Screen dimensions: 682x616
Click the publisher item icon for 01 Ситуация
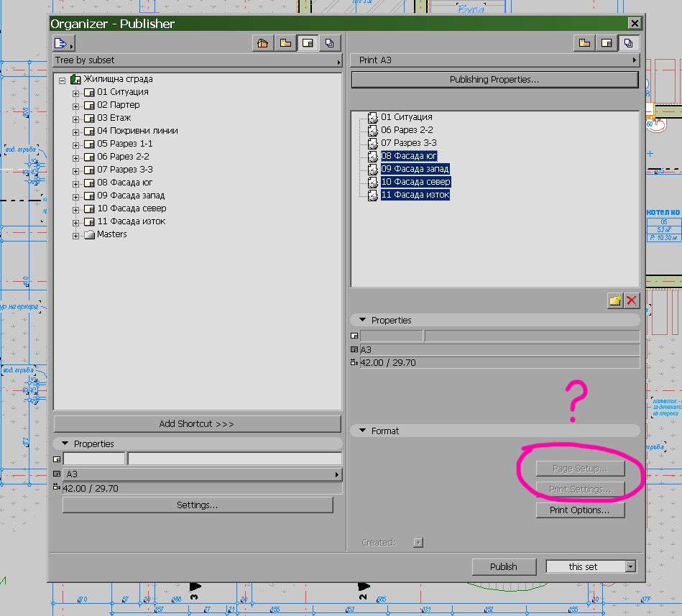(373, 117)
